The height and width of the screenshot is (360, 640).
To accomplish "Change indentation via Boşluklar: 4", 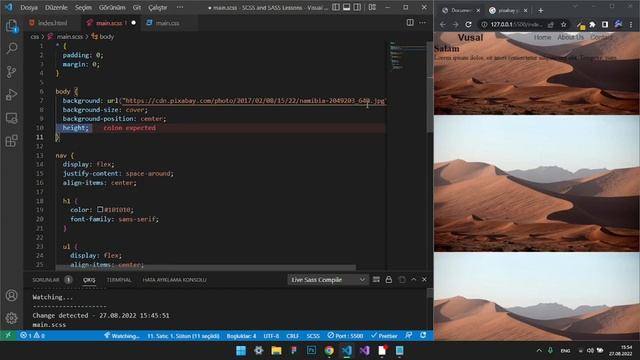I will (241, 336).
